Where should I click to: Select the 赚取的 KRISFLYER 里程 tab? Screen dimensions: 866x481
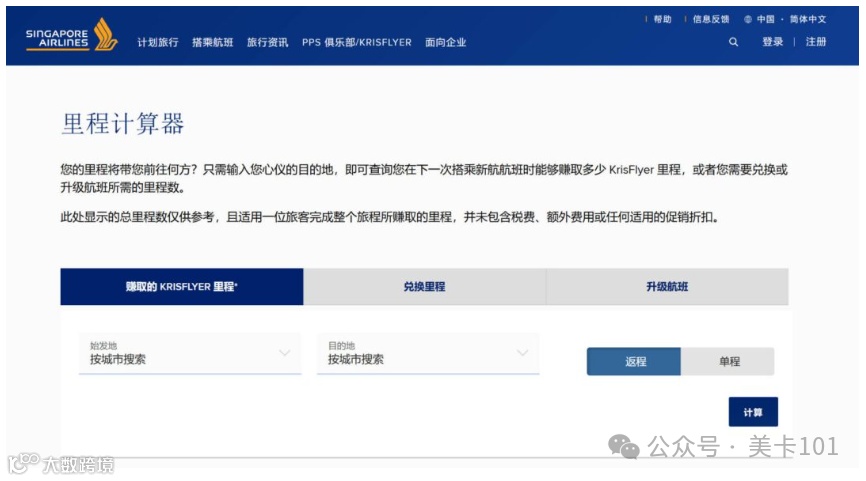(x=182, y=287)
